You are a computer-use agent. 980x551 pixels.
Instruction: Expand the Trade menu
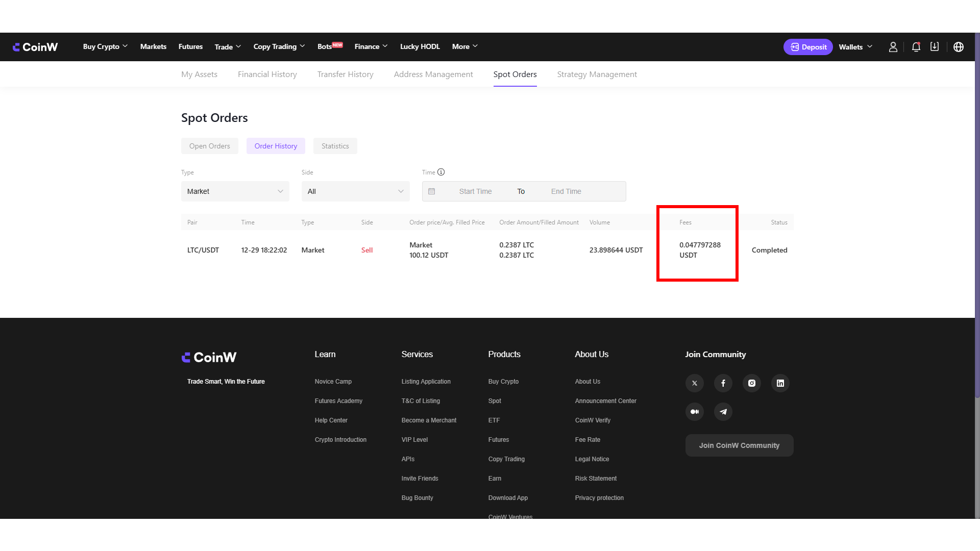click(x=228, y=47)
